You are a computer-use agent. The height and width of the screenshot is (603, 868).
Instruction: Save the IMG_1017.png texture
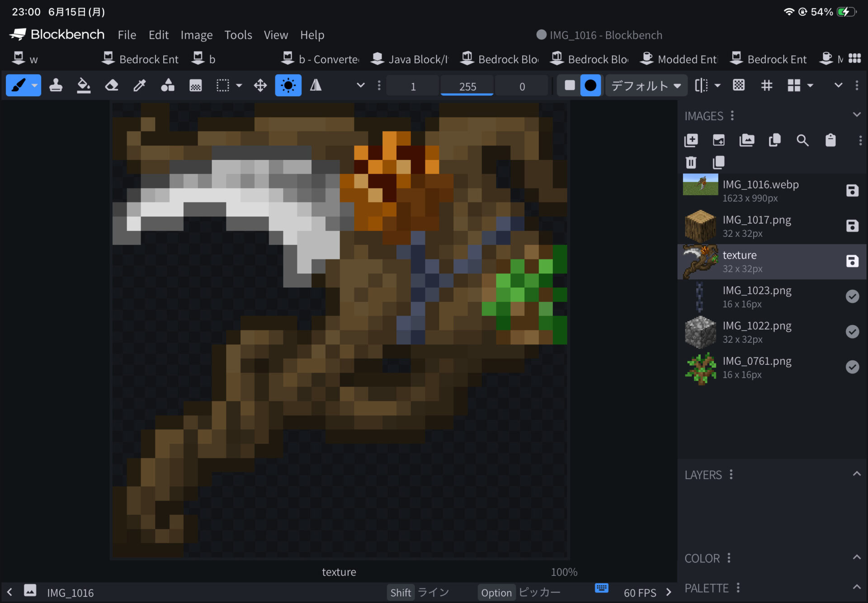pyautogui.click(x=852, y=226)
